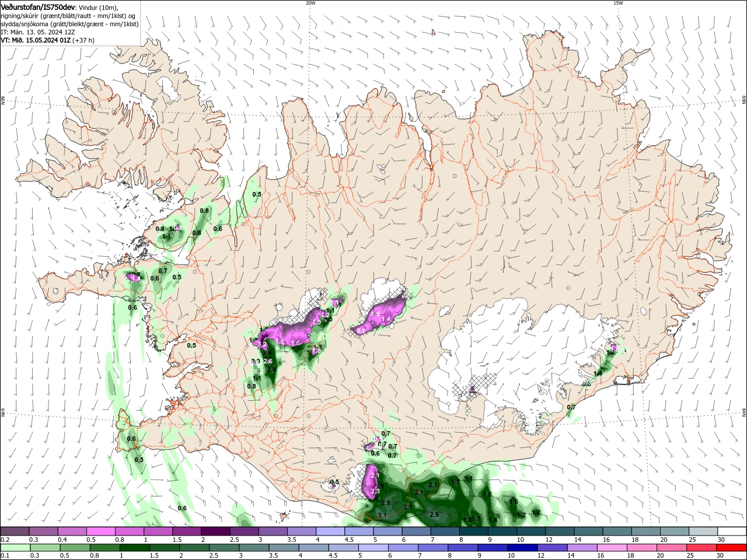Pick the white snow scale swatch labeled 30
Image resolution: width=747 pixels, height=560 pixels.
click(732, 531)
